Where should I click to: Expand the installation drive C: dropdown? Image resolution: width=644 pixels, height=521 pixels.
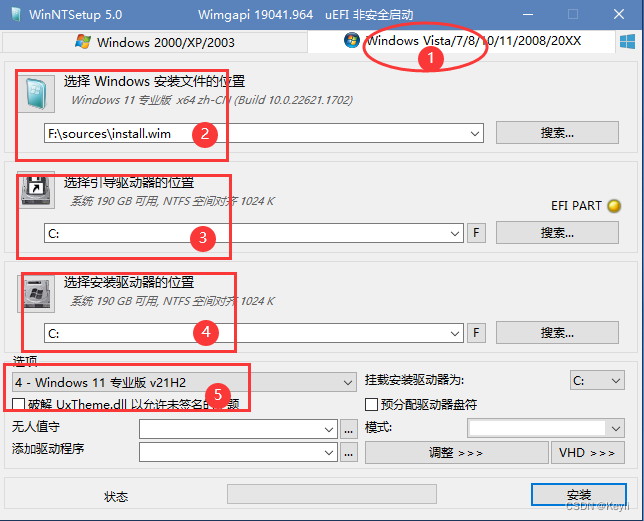click(x=455, y=333)
